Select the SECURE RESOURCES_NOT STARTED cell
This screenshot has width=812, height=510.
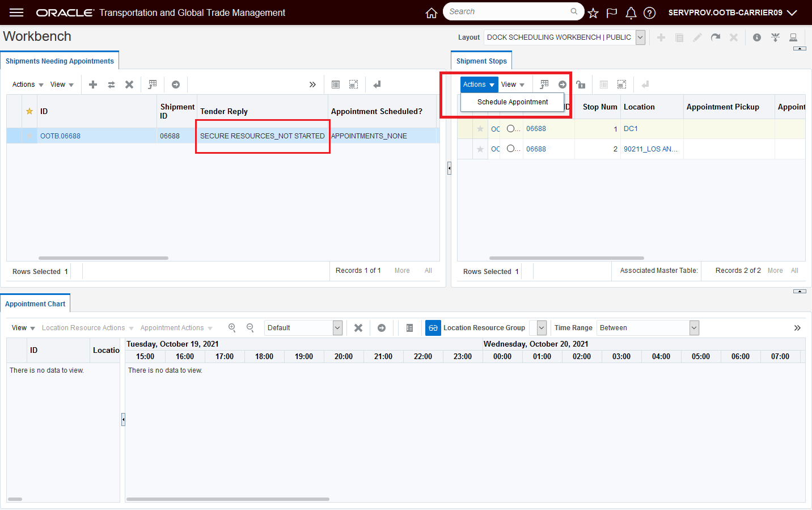coord(263,136)
